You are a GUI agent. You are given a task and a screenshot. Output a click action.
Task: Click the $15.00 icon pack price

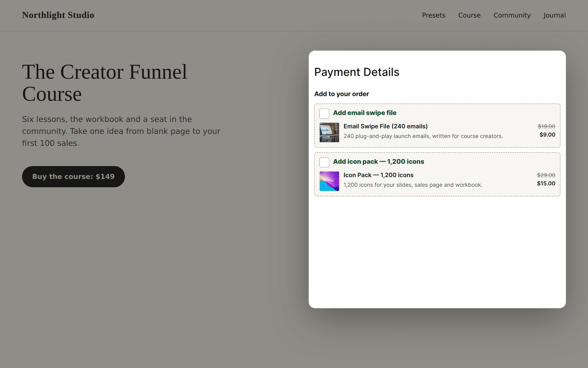coord(546,183)
